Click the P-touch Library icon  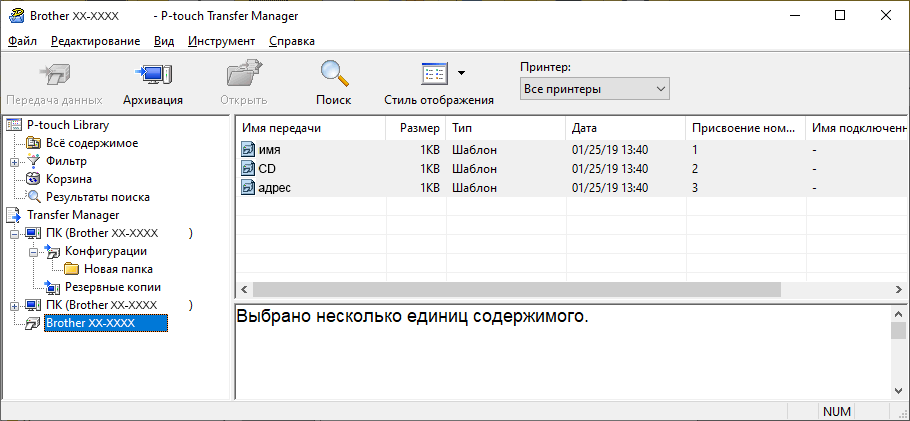(x=13, y=125)
